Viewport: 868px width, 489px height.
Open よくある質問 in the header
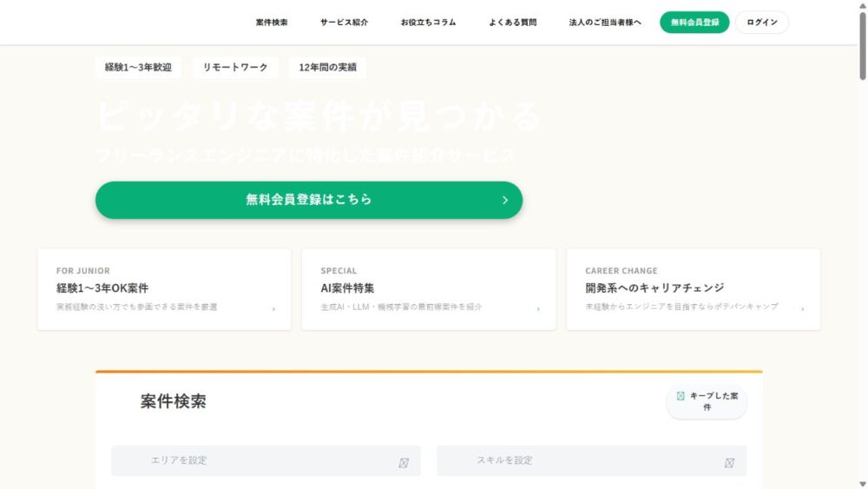click(512, 23)
